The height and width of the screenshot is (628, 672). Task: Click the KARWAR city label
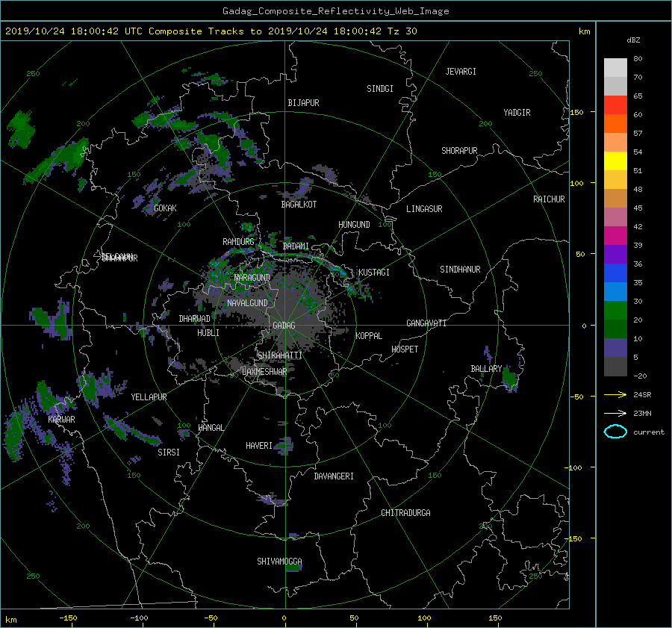[61, 419]
